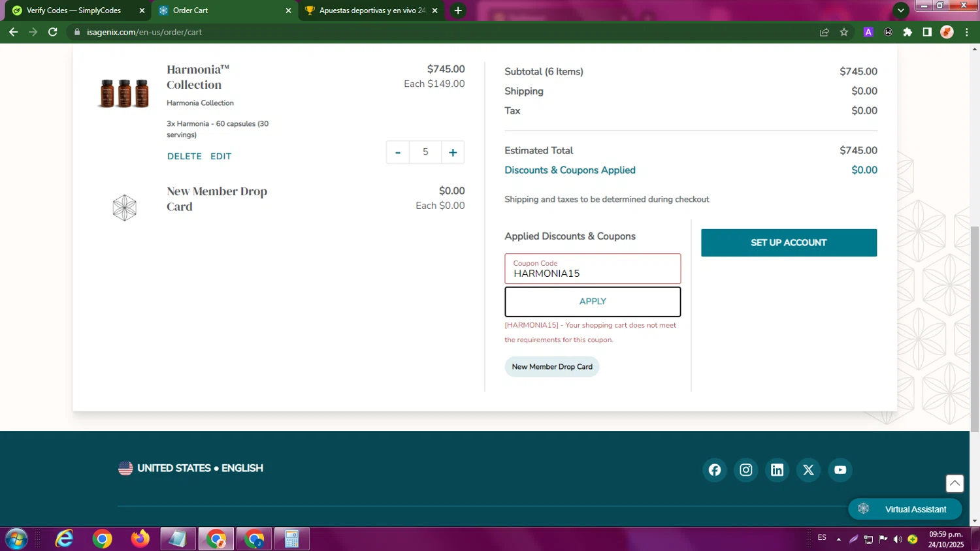Open the Virtual Assistant chat
Image resolution: width=980 pixels, height=551 pixels.
click(905, 509)
